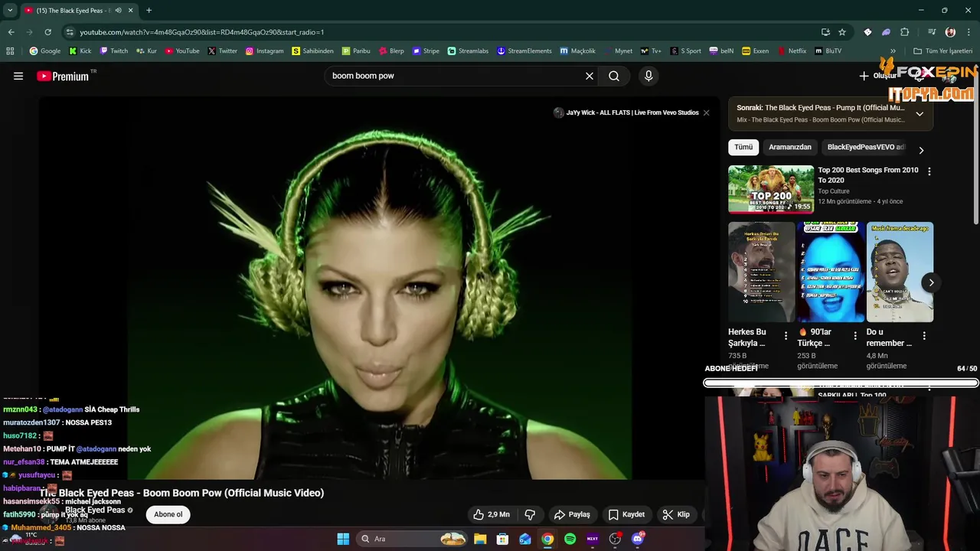980x551 pixels.
Task: Open a new Chrome tab
Action: click(149, 11)
